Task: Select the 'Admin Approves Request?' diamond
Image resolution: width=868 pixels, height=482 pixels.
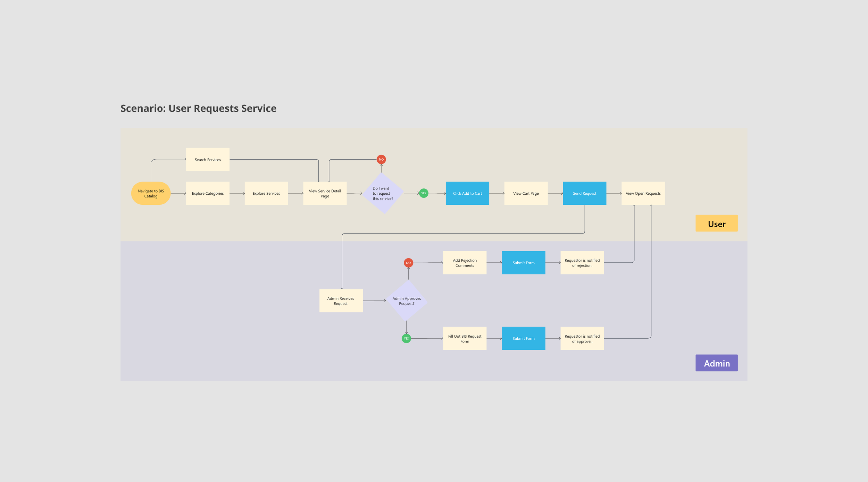Action: click(407, 301)
